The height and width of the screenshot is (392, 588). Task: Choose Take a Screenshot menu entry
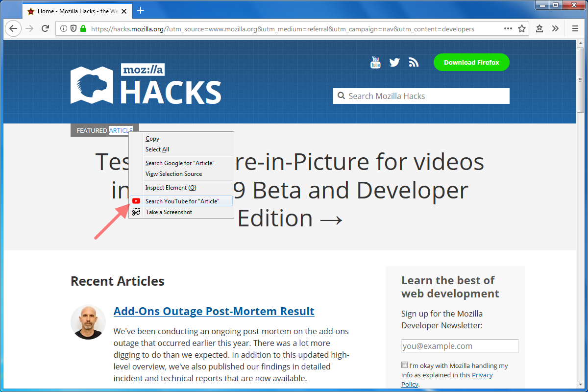[x=181, y=212]
